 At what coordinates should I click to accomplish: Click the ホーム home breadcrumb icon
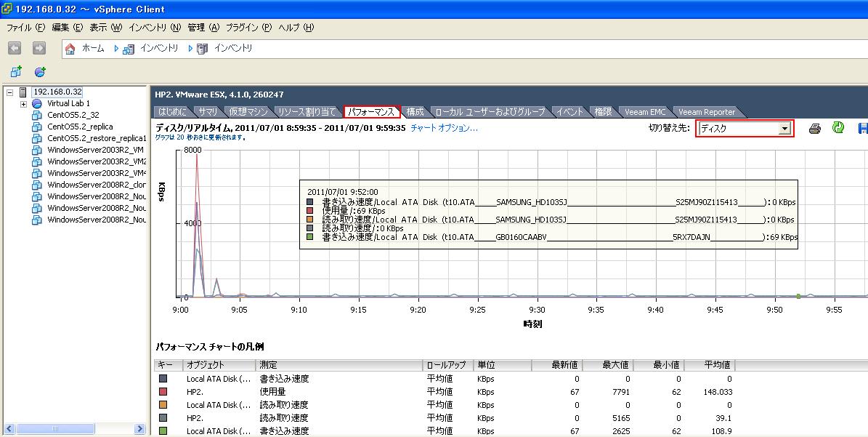tap(70, 49)
